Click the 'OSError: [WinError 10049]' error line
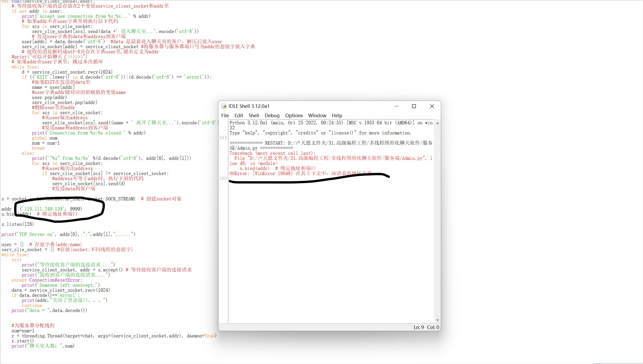 [301, 174]
